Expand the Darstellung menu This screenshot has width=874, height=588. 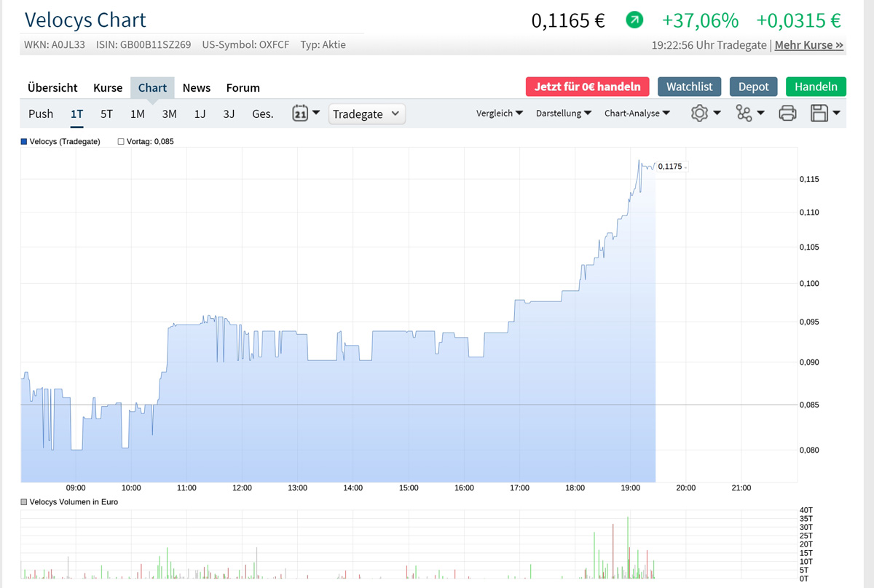tap(564, 113)
